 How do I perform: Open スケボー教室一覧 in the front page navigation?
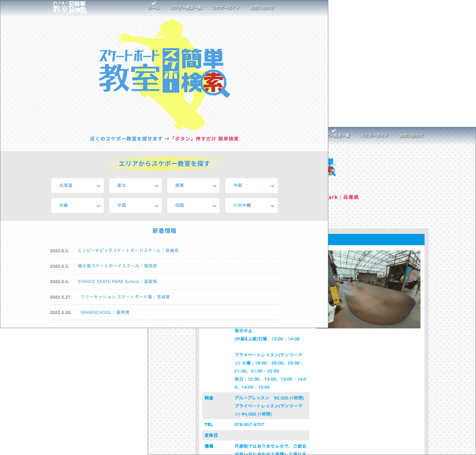[x=186, y=8]
